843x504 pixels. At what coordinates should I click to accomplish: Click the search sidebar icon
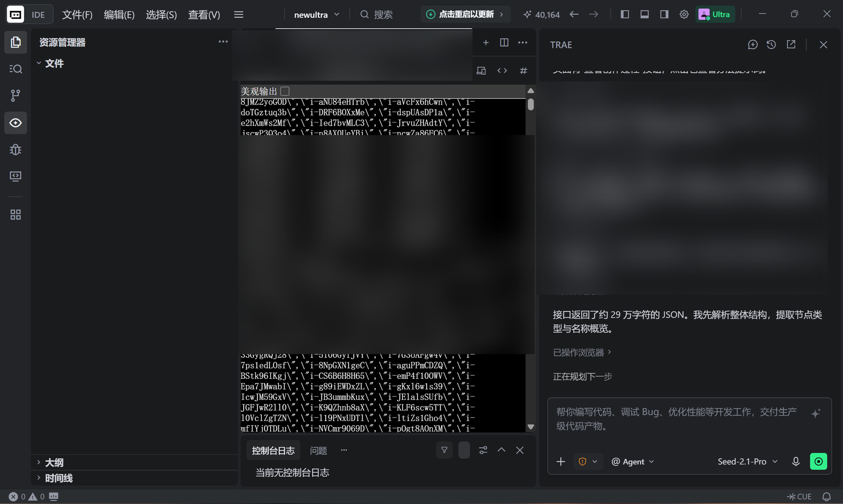pos(15,68)
